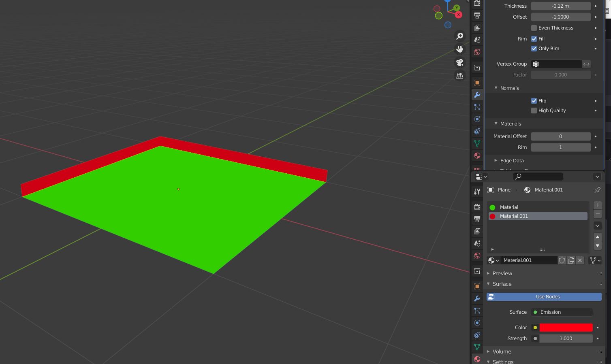Click the green Y axis on navigation gizmo

pyautogui.click(x=457, y=8)
